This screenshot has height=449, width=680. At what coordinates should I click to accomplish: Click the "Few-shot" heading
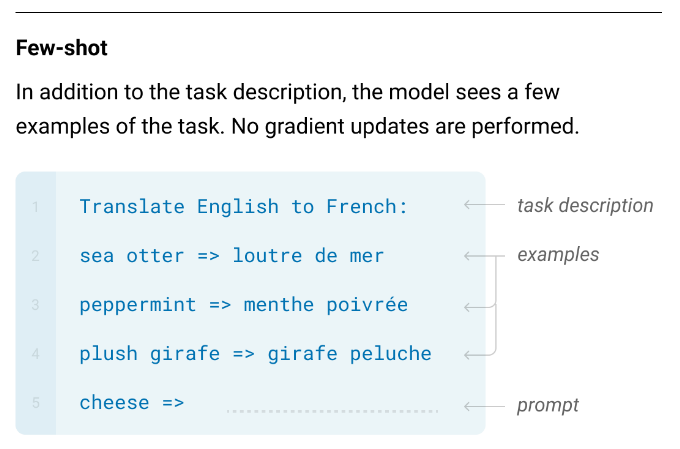pos(62,48)
